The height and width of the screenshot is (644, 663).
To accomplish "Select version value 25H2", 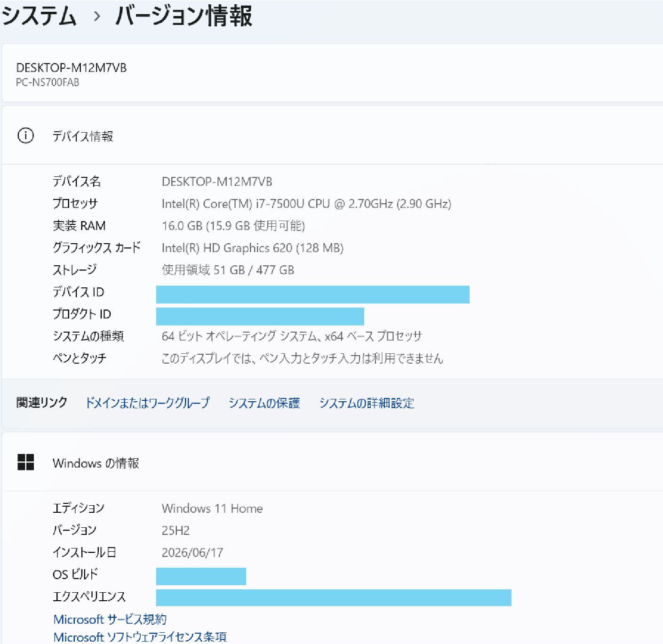I will 176,531.
